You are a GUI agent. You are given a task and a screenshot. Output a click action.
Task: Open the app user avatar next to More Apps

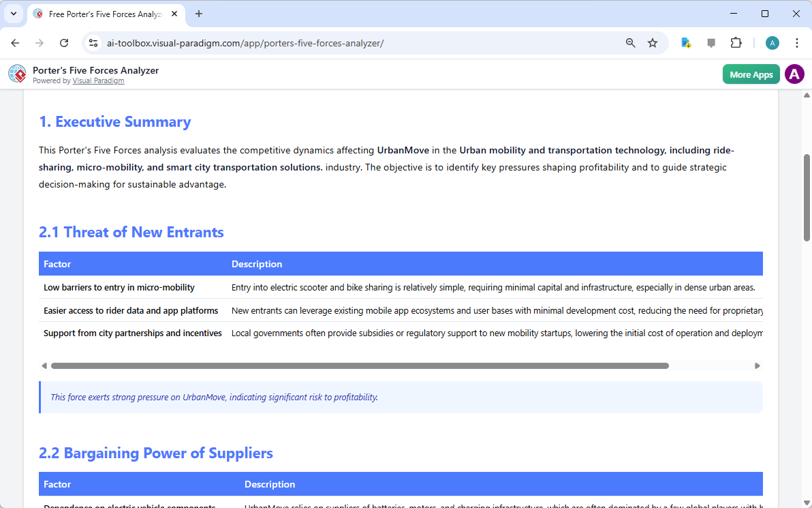point(794,74)
